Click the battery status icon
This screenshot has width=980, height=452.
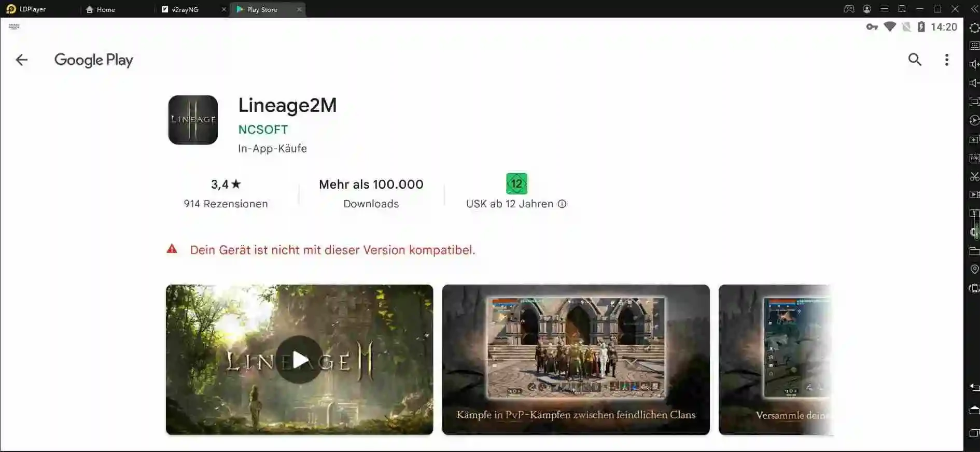click(921, 27)
